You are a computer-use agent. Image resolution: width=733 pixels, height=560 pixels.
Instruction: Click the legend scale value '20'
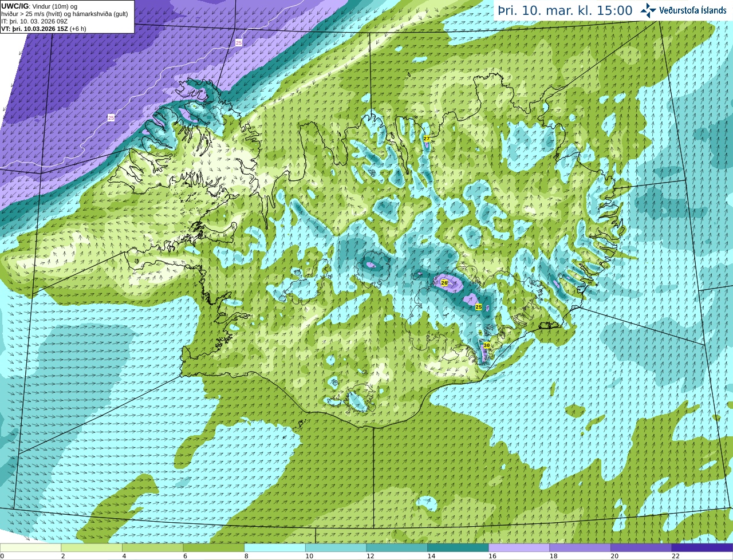click(614, 556)
